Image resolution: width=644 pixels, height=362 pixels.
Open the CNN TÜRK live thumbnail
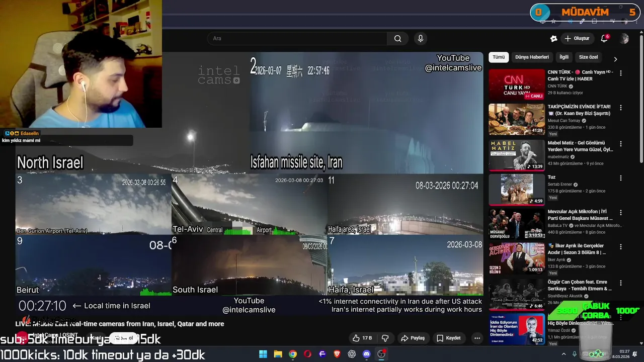(x=517, y=85)
